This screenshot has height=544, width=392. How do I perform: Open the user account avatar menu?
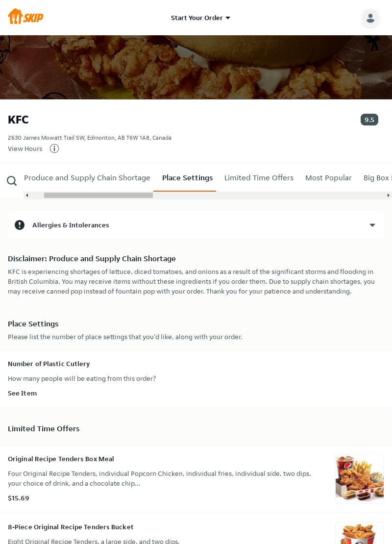370,18
